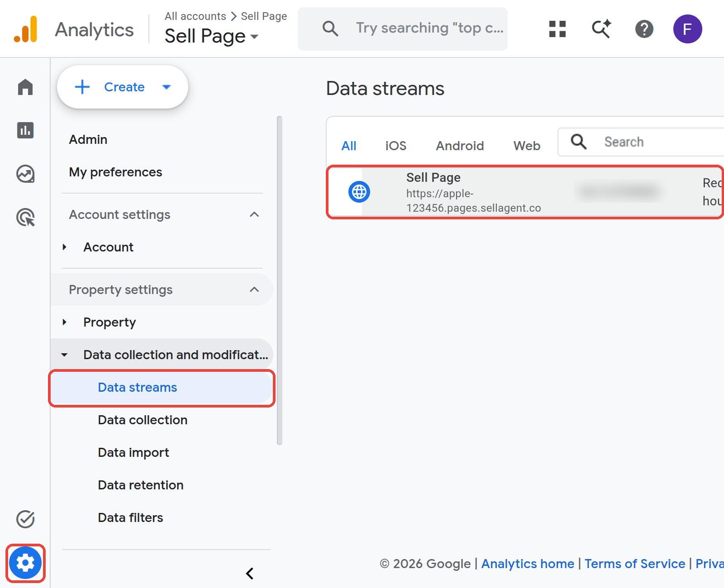
Task: Collapse the Property settings section
Action: point(254,289)
